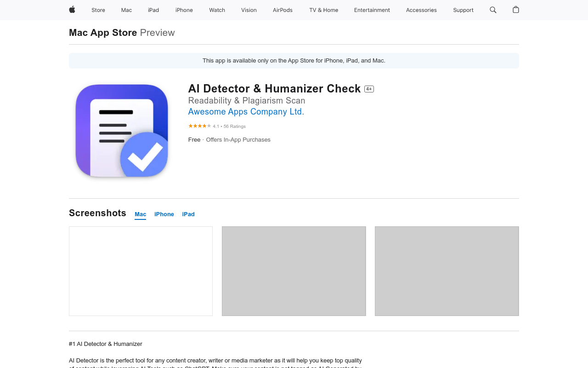The image size is (588, 368).
Task: Open the Watch nav item
Action: coord(217,10)
